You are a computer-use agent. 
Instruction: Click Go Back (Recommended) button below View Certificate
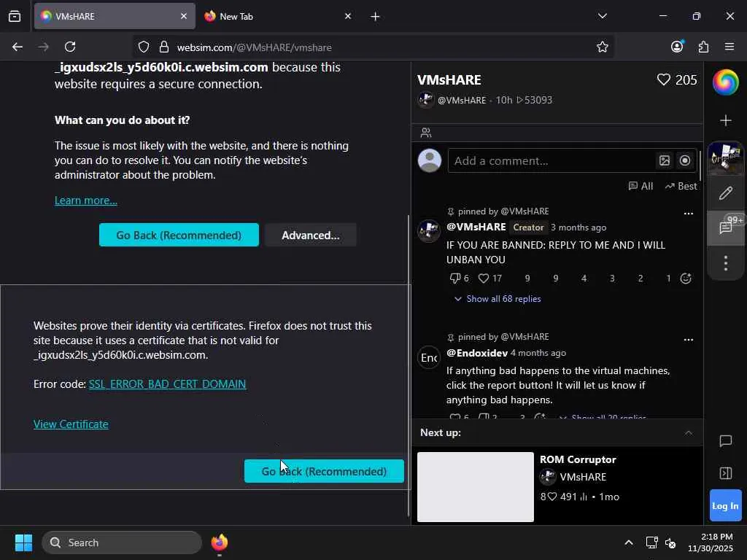324,471
